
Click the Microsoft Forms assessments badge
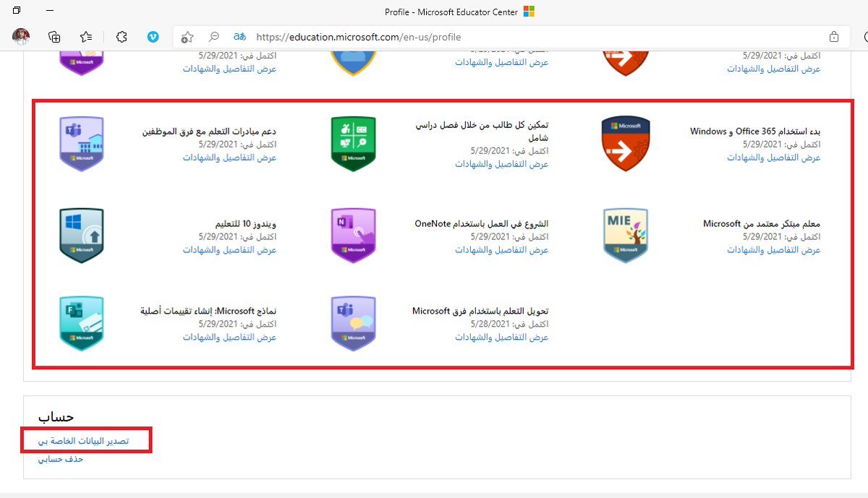pyautogui.click(x=81, y=323)
